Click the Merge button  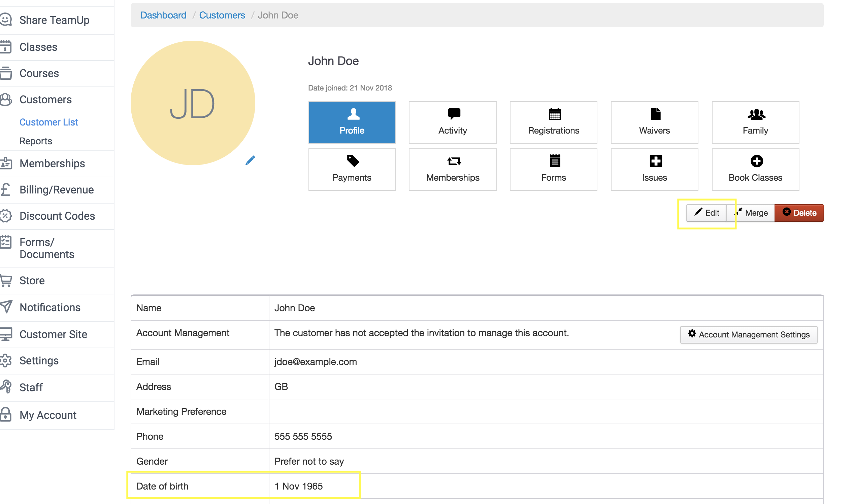[x=751, y=213]
